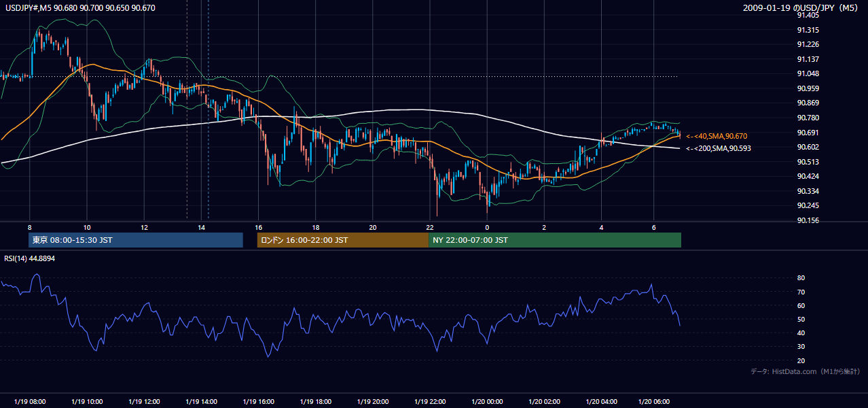Click price axis value 90.869
Image resolution: width=868 pixels, height=408 pixels.
[x=808, y=103]
